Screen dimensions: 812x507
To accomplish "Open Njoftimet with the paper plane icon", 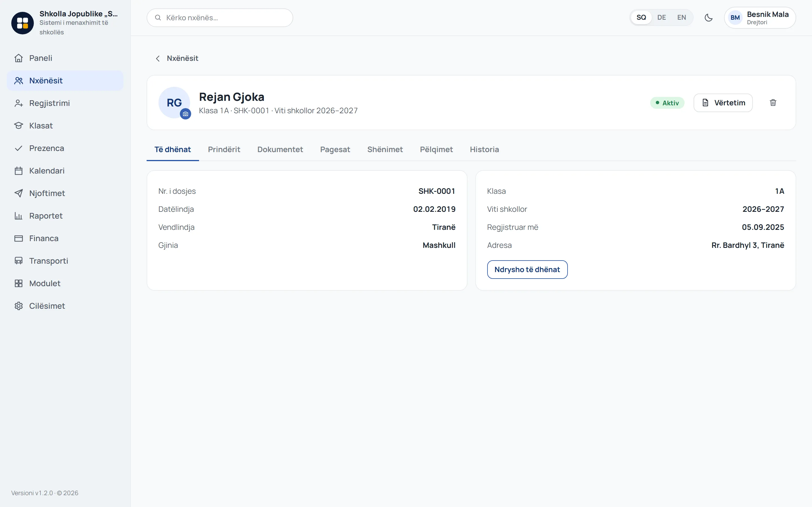I will click(18, 193).
